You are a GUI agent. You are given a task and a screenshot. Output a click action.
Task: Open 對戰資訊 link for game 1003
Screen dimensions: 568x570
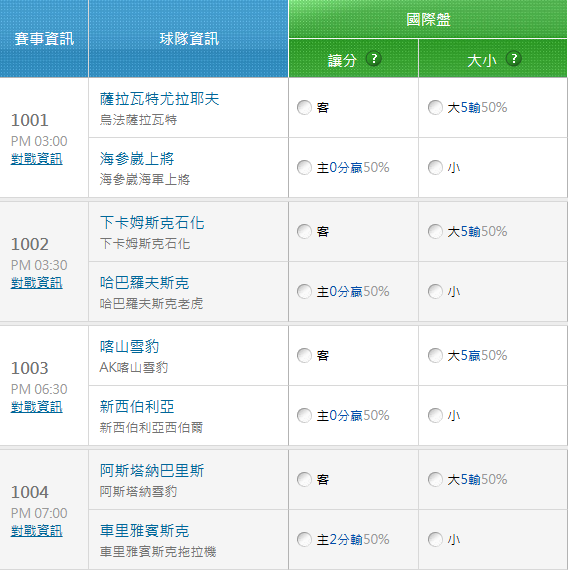point(37,407)
